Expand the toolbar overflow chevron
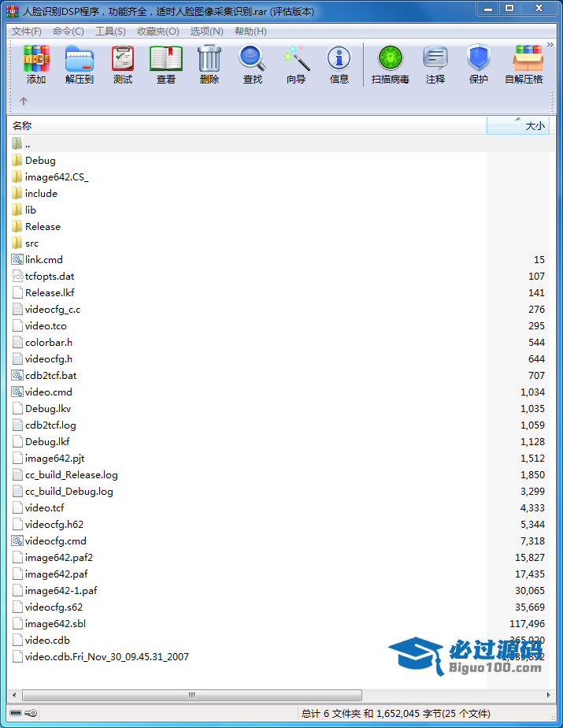This screenshot has height=728, width=563. pyautogui.click(x=550, y=45)
